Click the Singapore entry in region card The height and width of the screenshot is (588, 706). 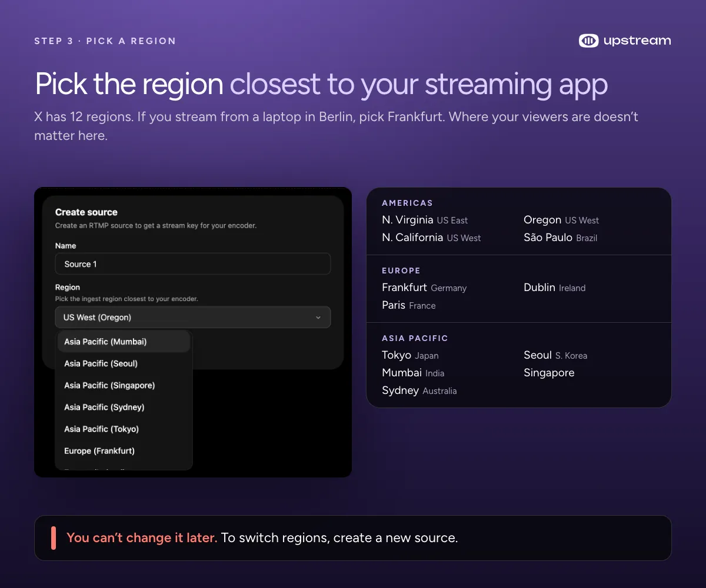549,373
